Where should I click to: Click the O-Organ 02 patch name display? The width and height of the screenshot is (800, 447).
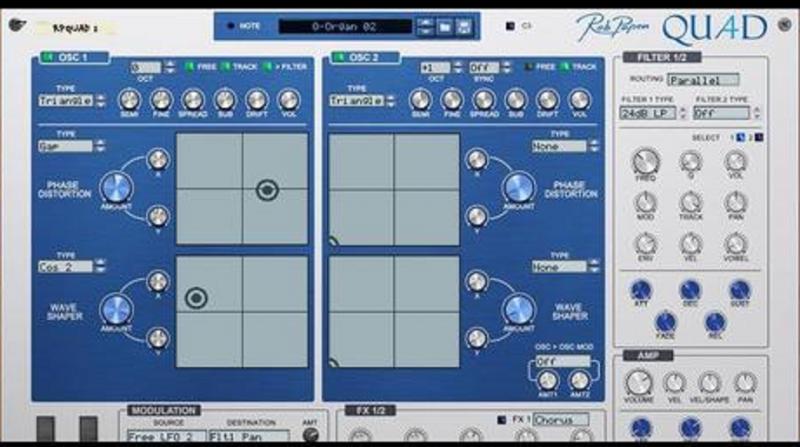[x=345, y=27]
